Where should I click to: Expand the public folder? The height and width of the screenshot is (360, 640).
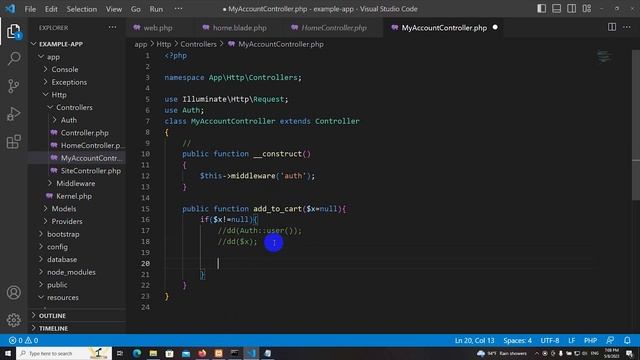[57, 284]
